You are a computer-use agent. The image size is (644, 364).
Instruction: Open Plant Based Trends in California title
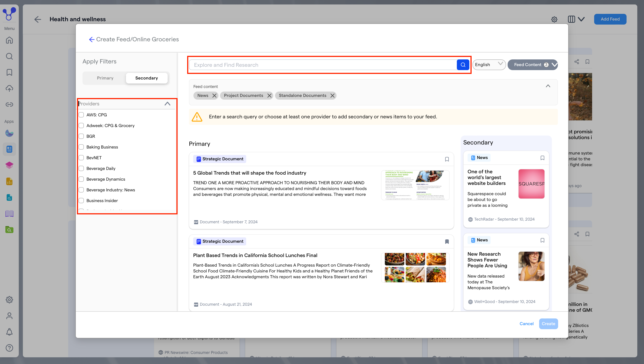coord(255,255)
